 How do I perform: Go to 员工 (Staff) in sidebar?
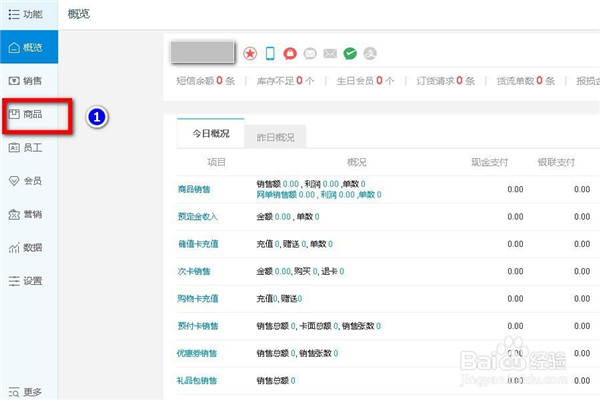click(28, 147)
